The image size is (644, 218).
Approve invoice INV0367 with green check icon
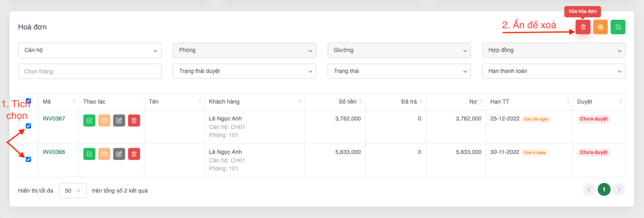pos(89,121)
